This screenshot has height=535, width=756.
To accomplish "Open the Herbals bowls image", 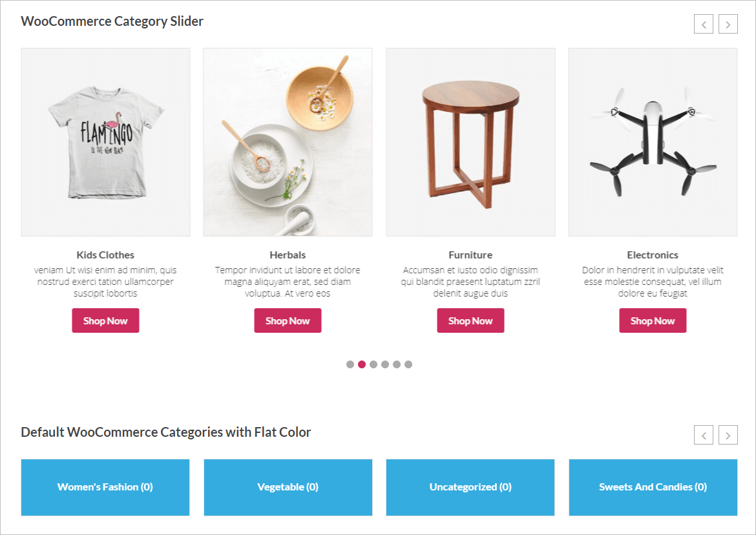I will coord(288,142).
